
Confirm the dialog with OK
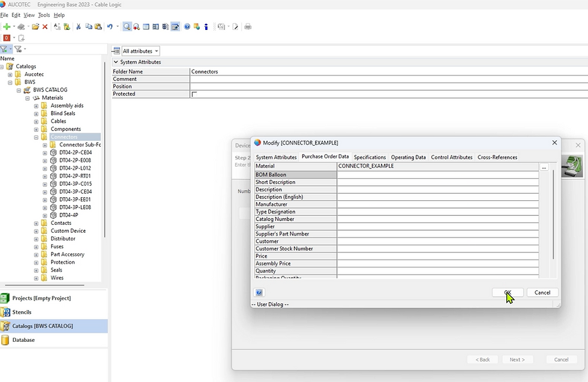tap(507, 293)
